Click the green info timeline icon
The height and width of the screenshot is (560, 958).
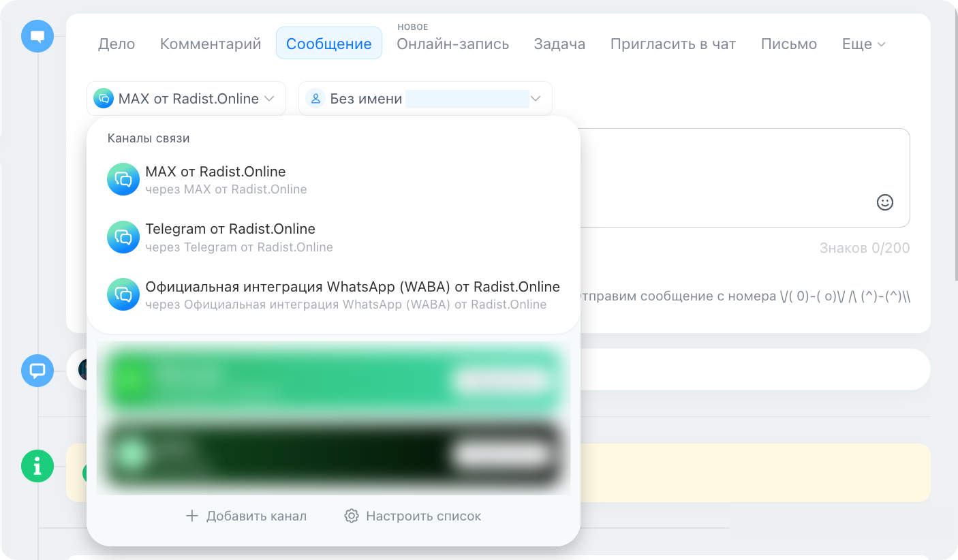(37, 466)
